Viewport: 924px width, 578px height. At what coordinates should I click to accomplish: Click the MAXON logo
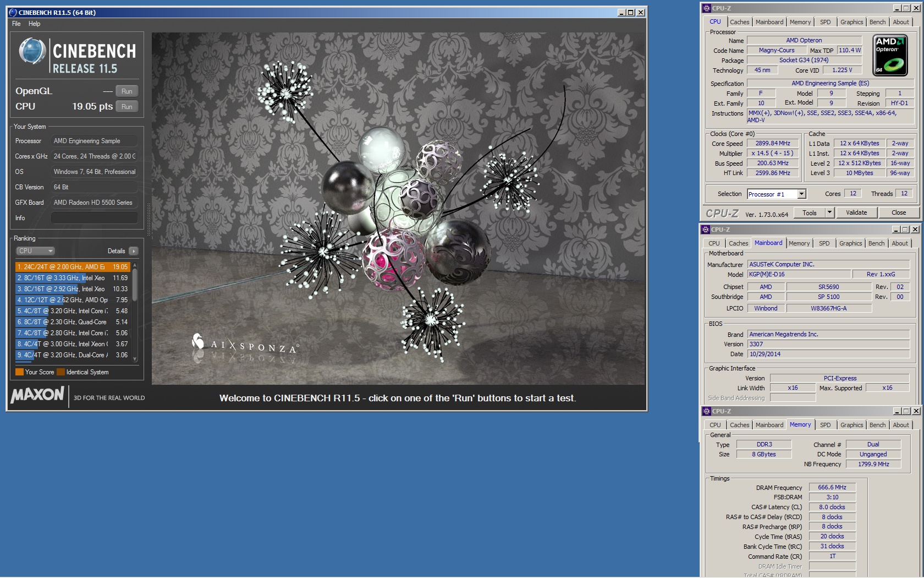[37, 395]
